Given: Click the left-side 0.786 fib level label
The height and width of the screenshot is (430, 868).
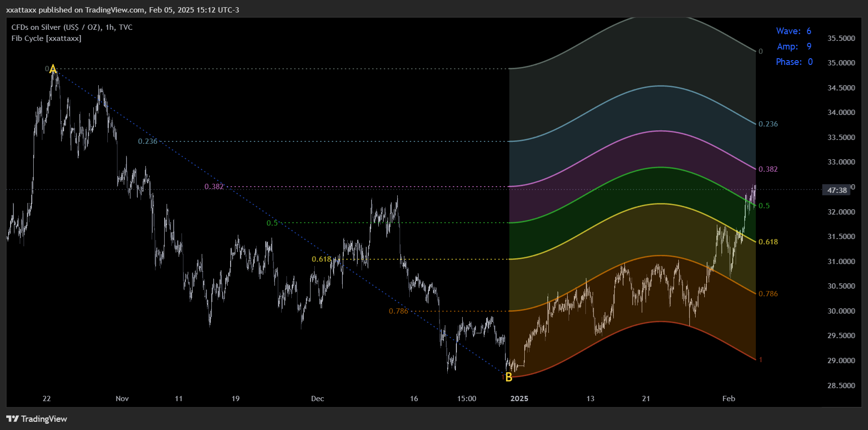Looking at the screenshot, I should coord(398,311).
